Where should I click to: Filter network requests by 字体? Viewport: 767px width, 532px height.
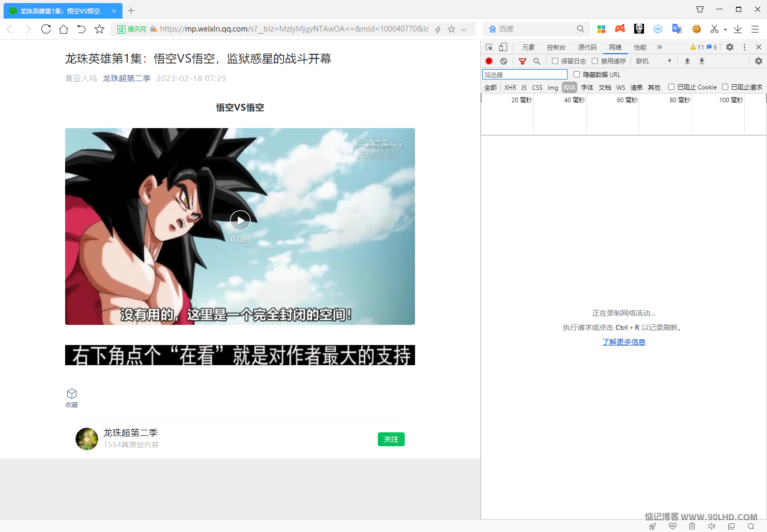(x=587, y=87)
